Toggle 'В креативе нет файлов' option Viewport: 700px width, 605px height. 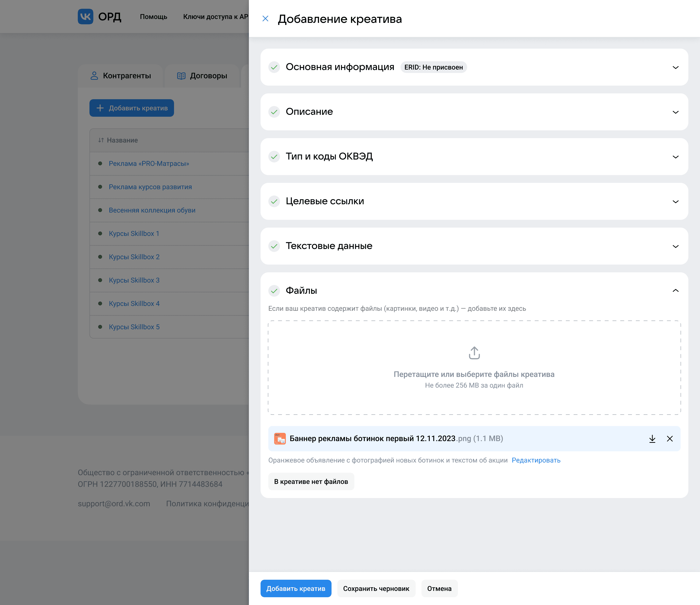point(311,482)
